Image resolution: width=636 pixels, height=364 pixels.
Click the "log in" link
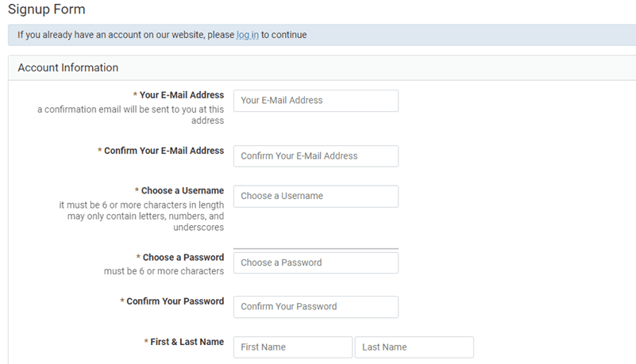pos(248,35)
